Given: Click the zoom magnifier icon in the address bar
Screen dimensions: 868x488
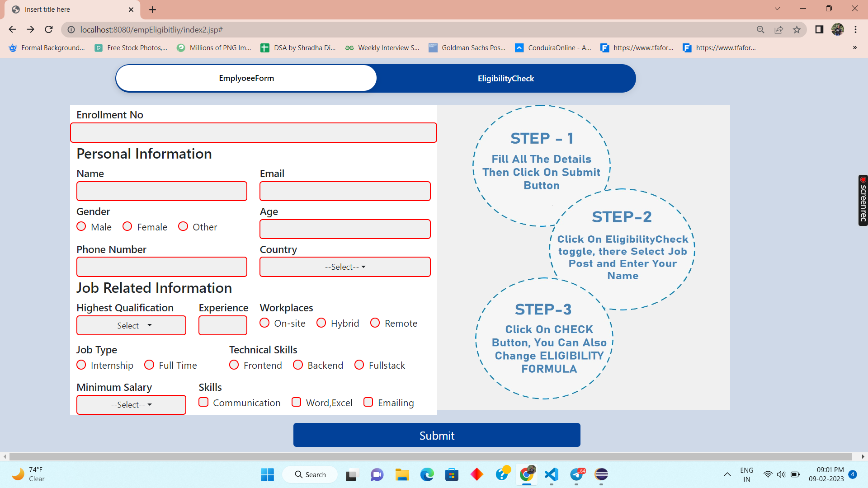Looking at the screenshot, I should [760, 30].
